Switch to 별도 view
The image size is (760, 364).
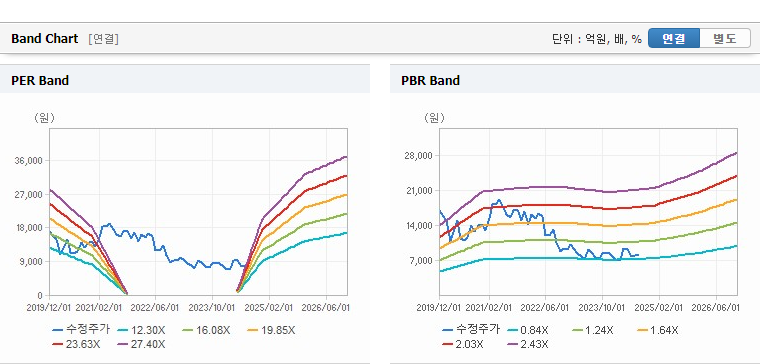725,38
